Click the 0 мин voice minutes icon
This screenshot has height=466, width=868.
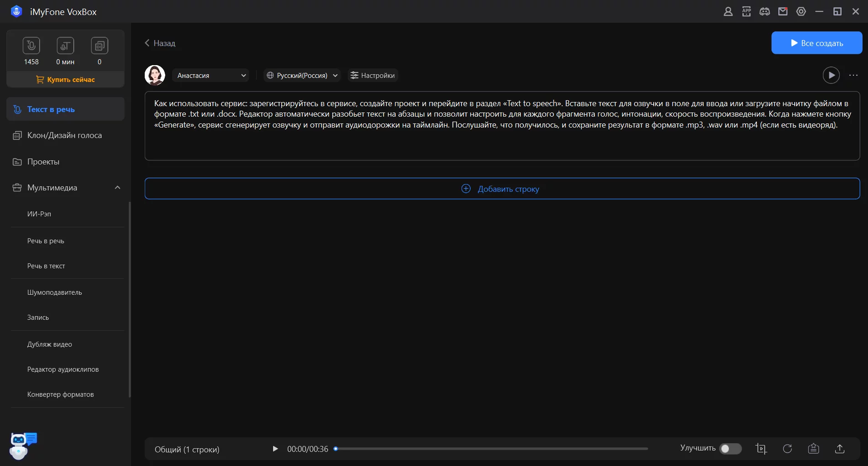tap(65, 46)
